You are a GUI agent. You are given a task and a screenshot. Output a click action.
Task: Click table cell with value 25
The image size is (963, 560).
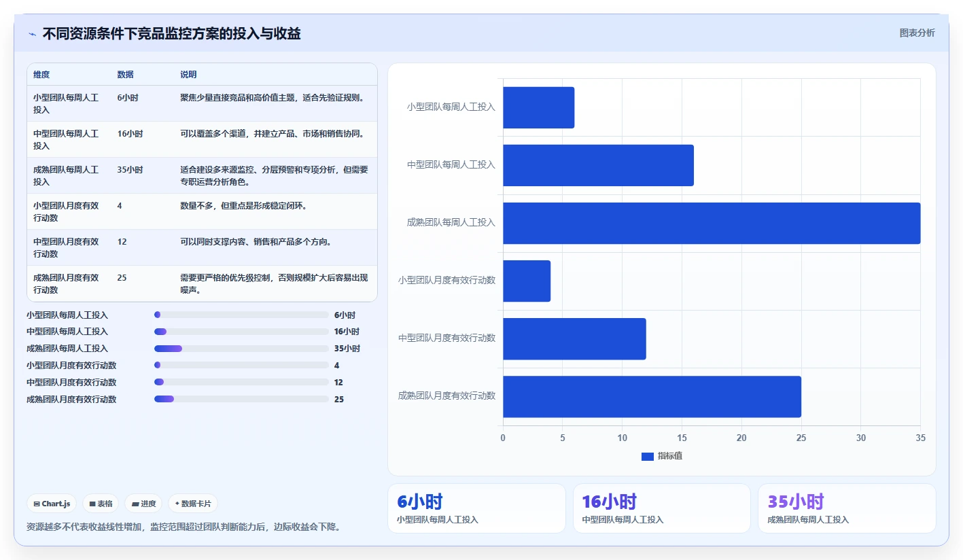(x=122, y=278)
